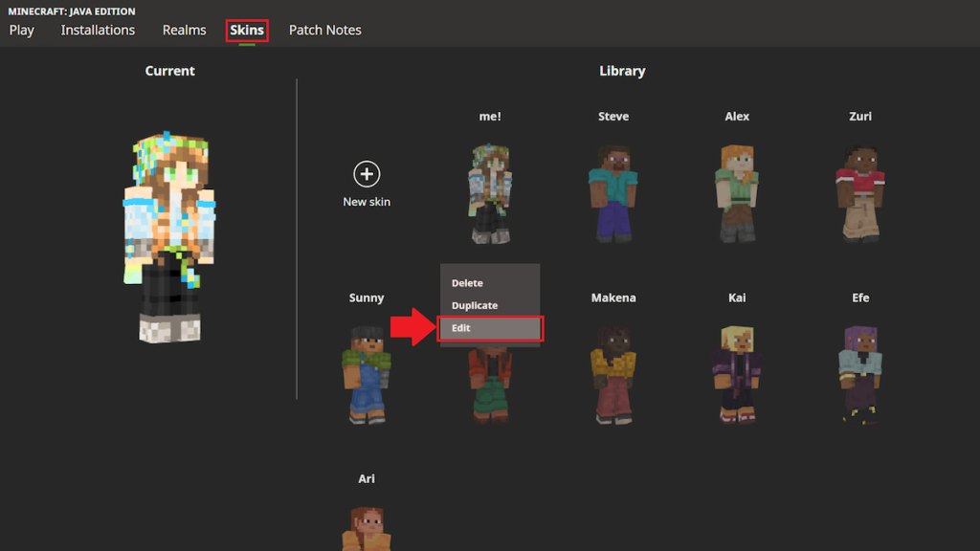Select the Makena skin thumbnail
The width and height of the screenshot is (980, 551).
pos(613,375)
